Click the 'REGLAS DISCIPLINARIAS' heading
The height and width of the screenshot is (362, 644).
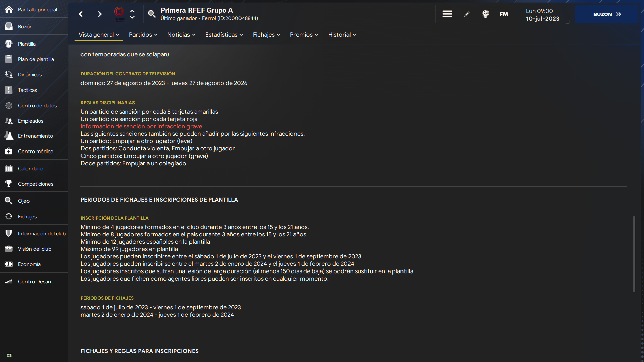click(x=108, y=103)
